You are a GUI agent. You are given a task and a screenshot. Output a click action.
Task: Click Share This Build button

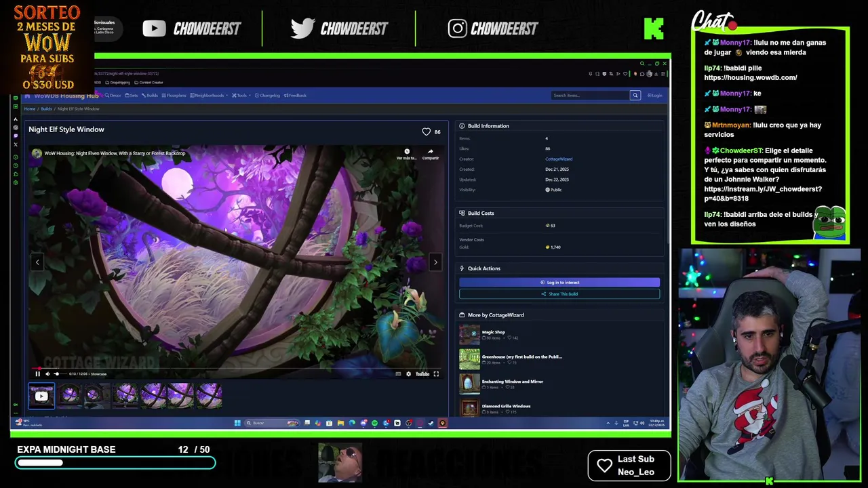coord(559,294)
